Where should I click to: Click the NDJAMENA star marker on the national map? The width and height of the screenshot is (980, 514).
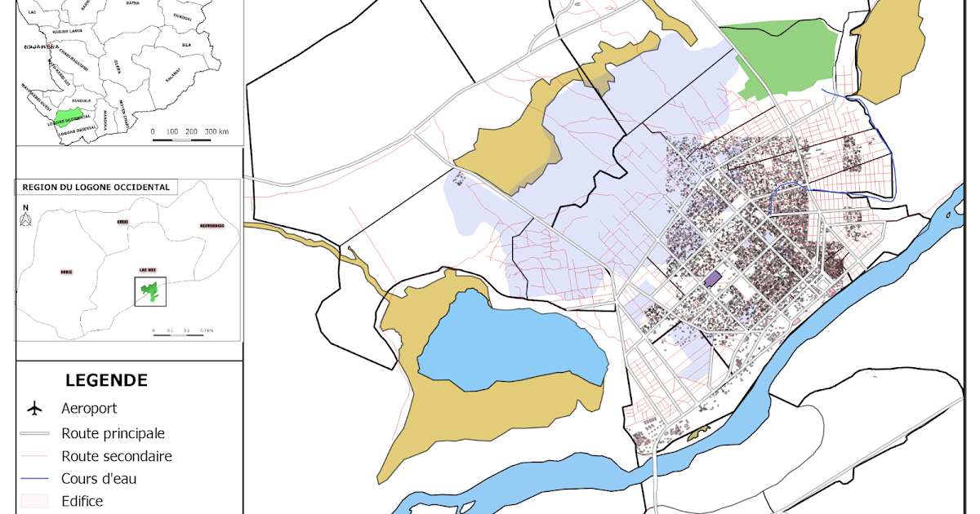coord(49,43)
